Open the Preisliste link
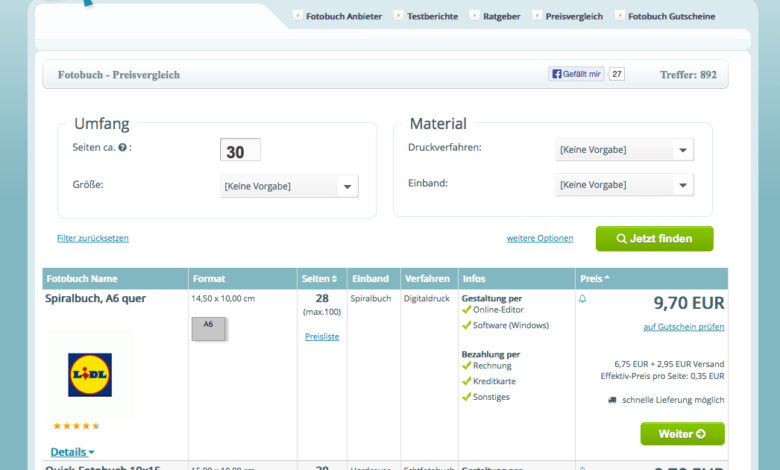The image size is (780, 470). pyautogui.click(x=322, y=337)
